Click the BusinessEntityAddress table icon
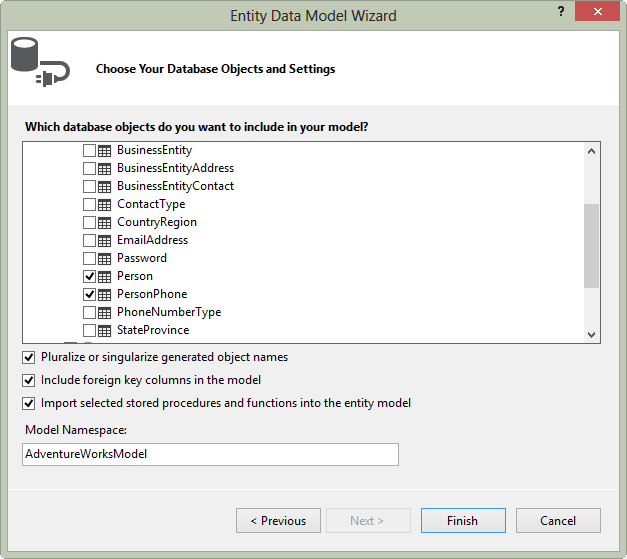 104,169
